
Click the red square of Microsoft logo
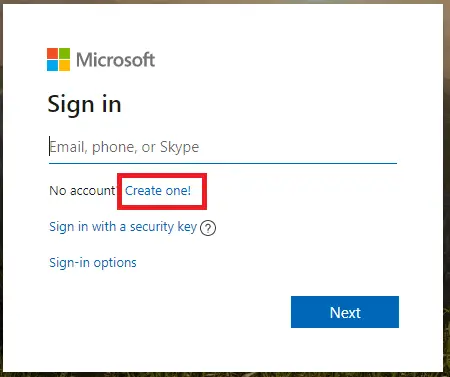tap(52, 53)
